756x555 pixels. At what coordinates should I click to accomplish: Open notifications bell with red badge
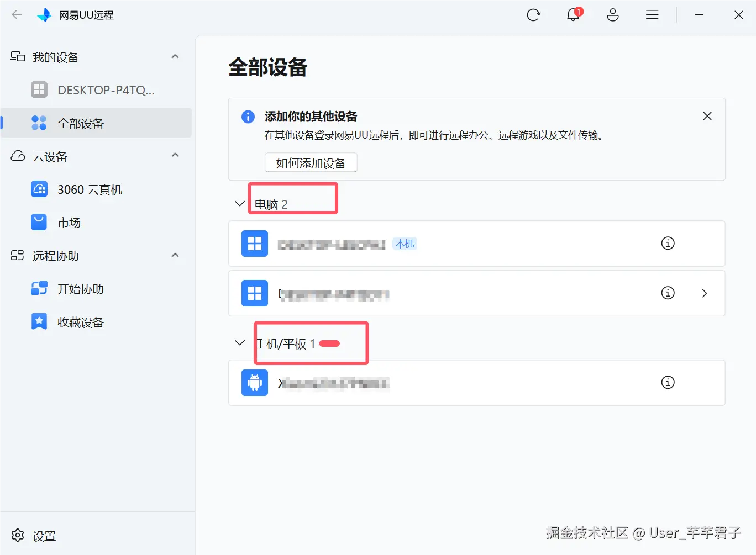pos(574,14)
